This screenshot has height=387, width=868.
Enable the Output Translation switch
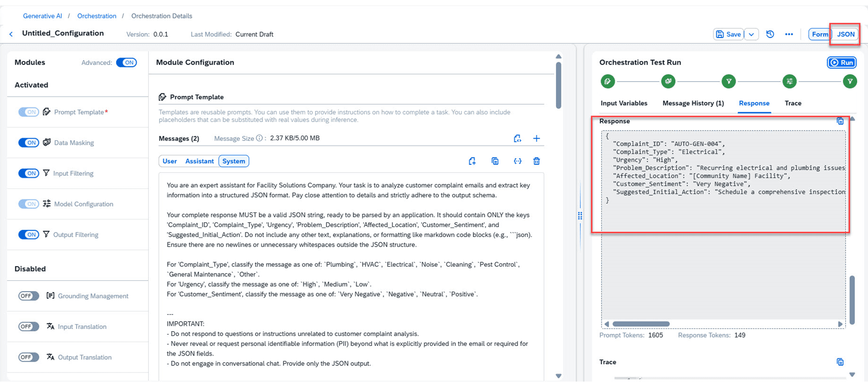click(29, 357)
